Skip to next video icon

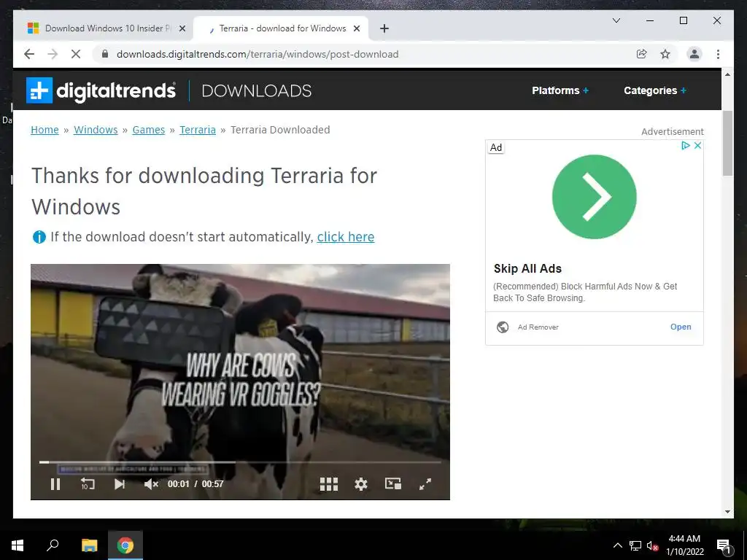click(120, 484)
